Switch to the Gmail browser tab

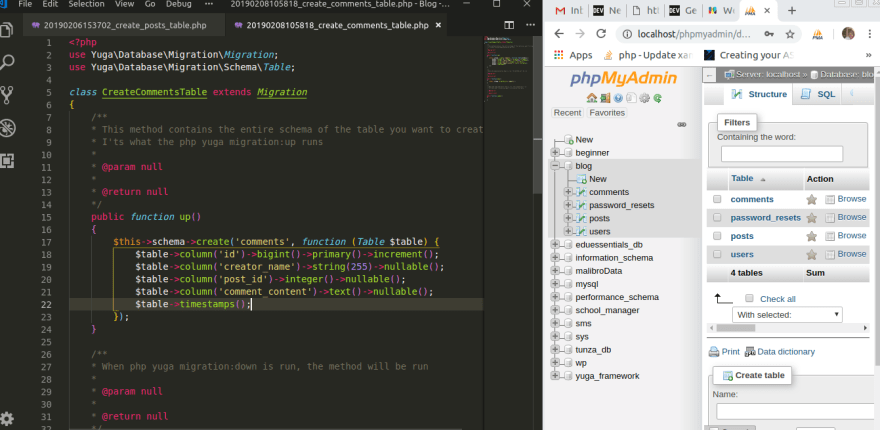(x=568, y=11)
